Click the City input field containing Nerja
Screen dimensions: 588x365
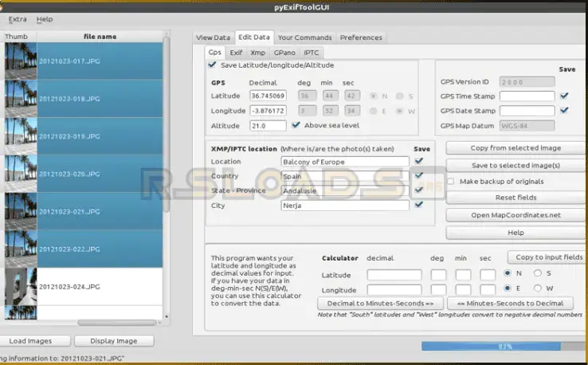click(x=344, y=206)
